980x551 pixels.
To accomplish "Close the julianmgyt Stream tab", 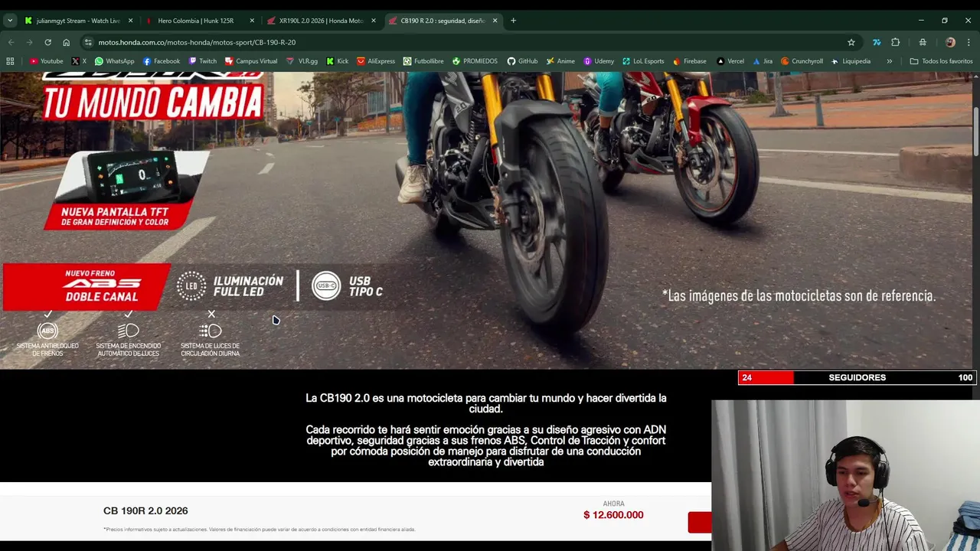I will tap(130, 21).
